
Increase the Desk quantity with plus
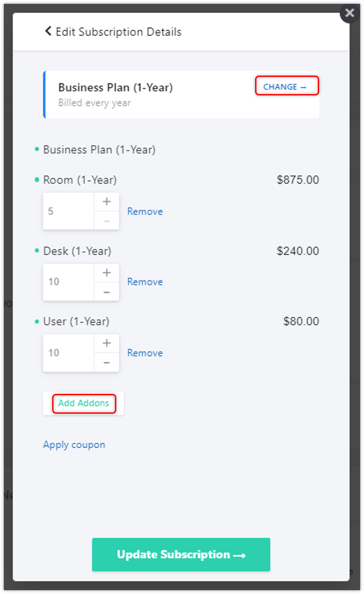click(106, 272)
